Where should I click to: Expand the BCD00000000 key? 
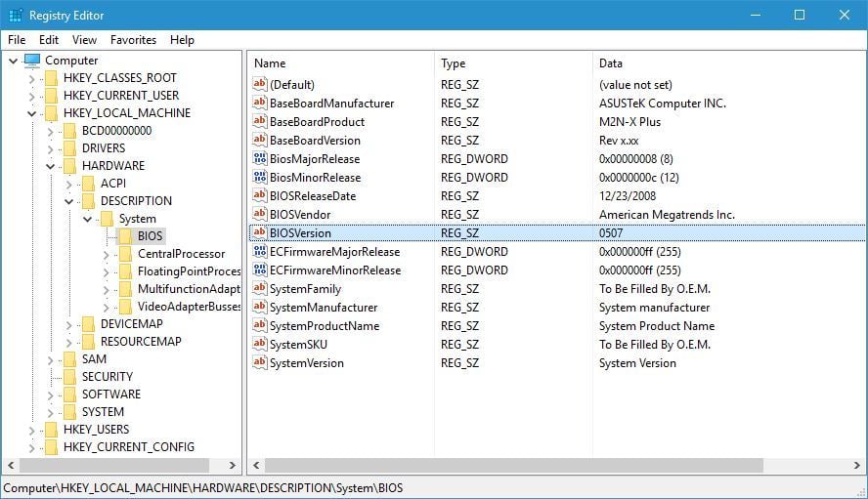[x=51, y=131]
